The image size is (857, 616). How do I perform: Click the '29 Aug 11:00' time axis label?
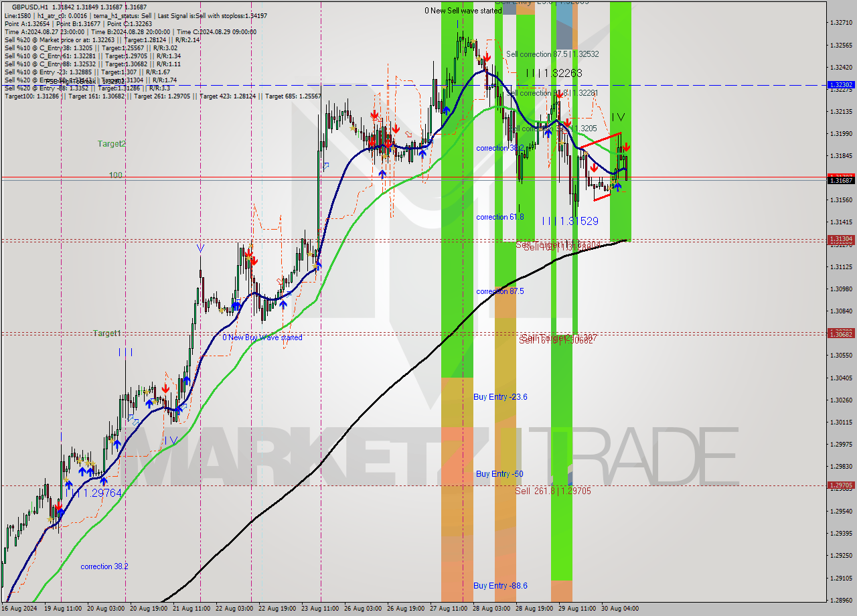(577, 609)
